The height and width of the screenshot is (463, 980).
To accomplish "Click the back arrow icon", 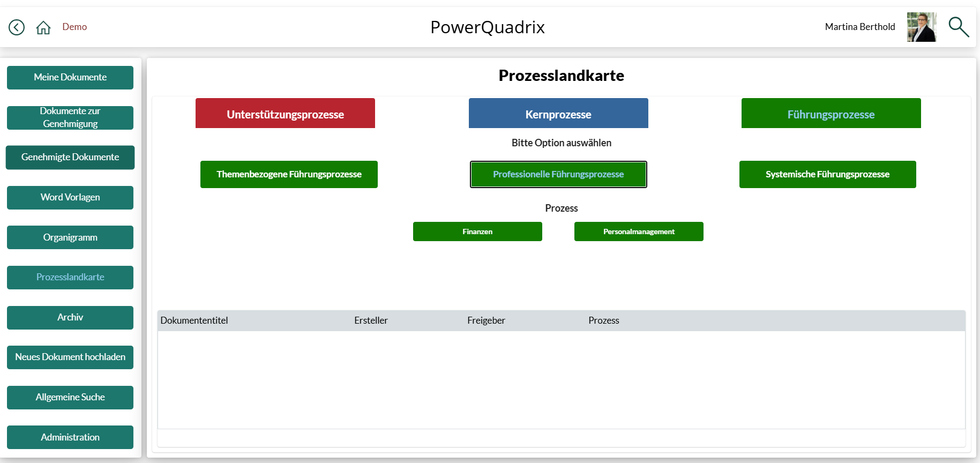I will click(17, 27).
